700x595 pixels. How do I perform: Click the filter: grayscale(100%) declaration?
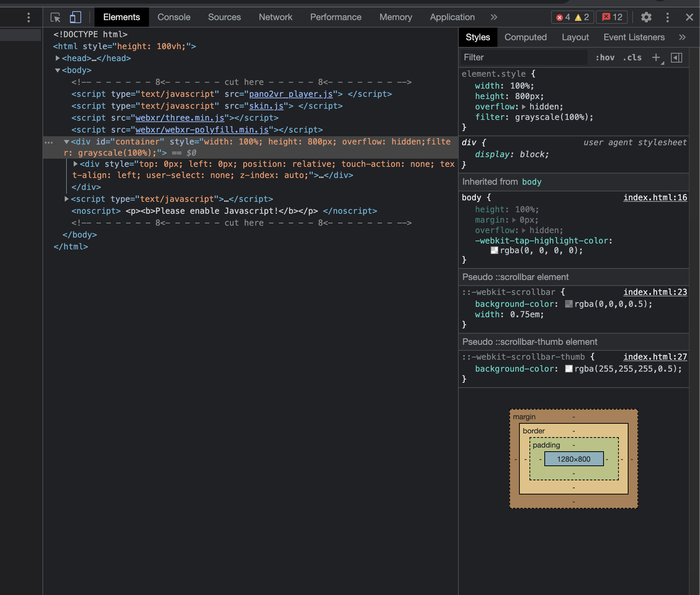(x=534, y=117)
